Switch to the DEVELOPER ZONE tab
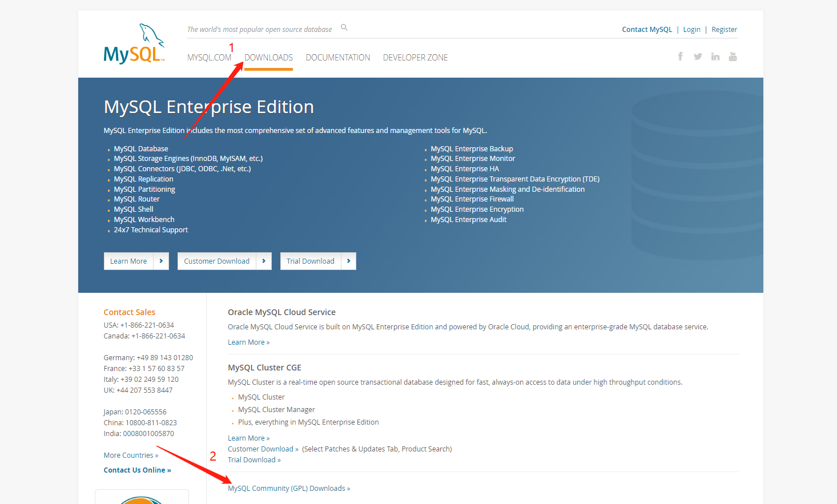This screenshot has height=504, width=837. click(x=416, y=58)
